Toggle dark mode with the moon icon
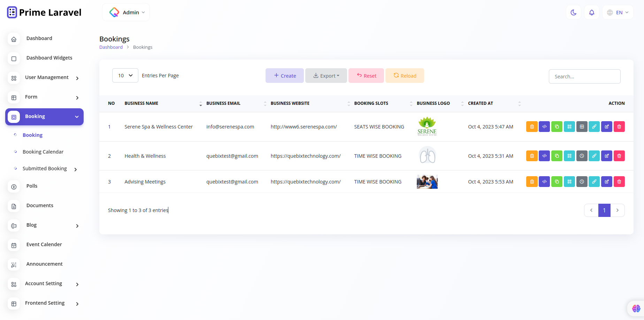 [x=573, y=12]
